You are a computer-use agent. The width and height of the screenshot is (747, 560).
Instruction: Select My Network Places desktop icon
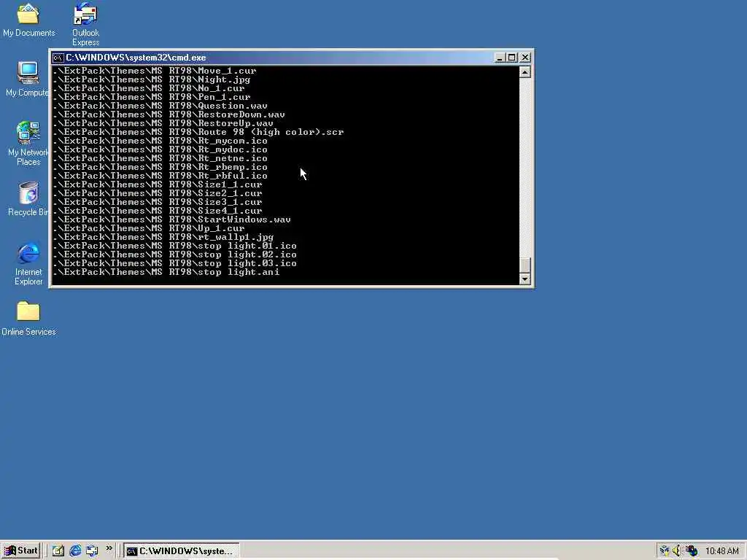coord(28,144)
